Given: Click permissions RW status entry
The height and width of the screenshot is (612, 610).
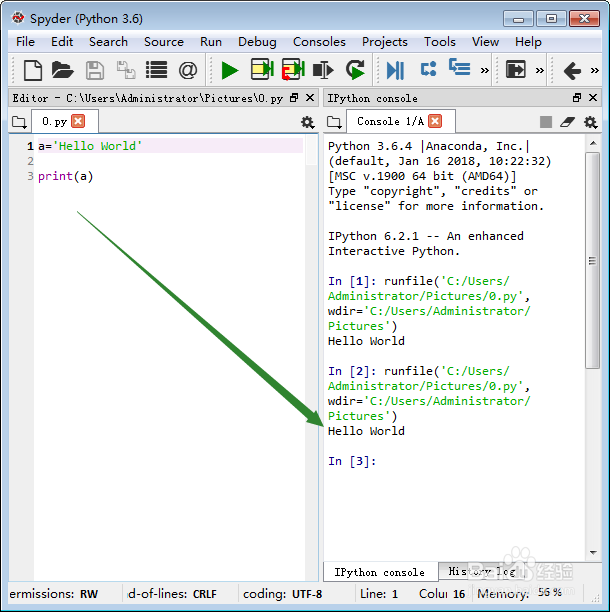Looking at the screenshot, I should click(x=53, y=594).
